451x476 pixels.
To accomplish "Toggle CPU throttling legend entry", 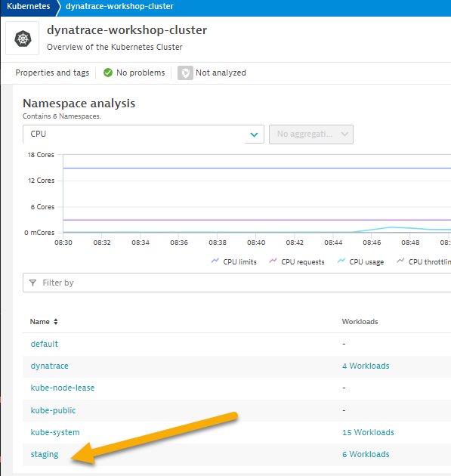I will [424, 261].
